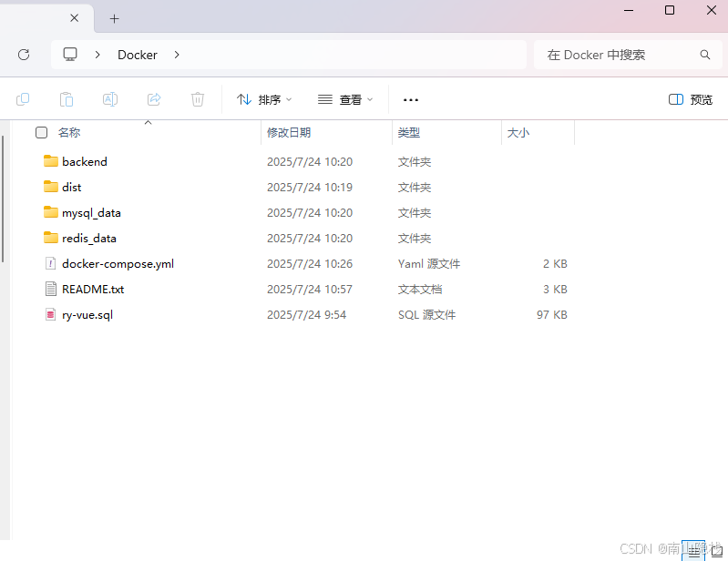Click the ry-vue.sql file icon

click(51, 314)
